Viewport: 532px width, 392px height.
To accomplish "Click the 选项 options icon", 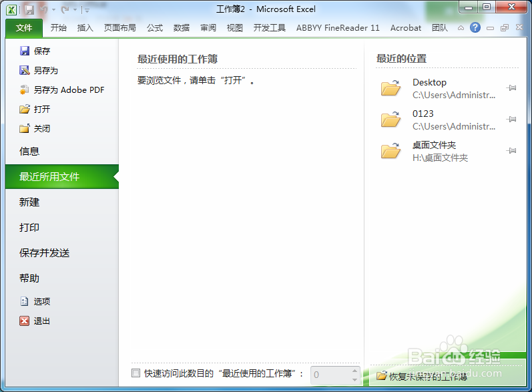I will point(25,301).
